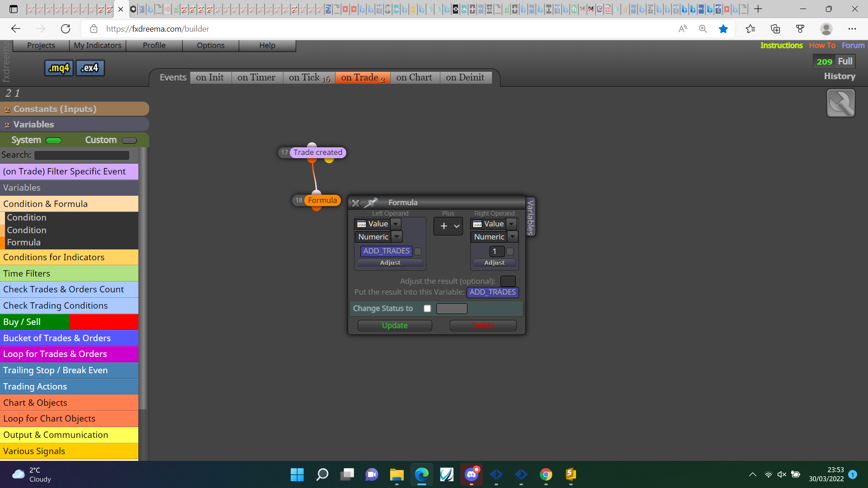Click the red Delete button

(483, 325)
